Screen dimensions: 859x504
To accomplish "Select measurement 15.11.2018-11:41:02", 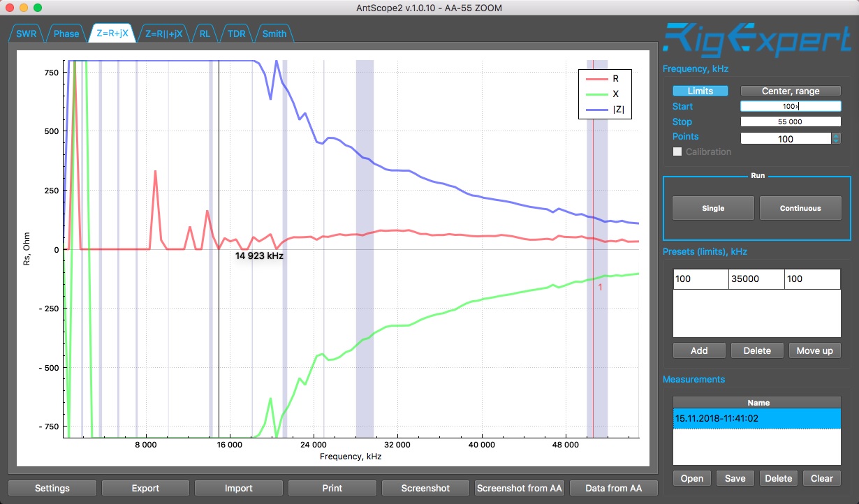I will click(x=757, y=419).
